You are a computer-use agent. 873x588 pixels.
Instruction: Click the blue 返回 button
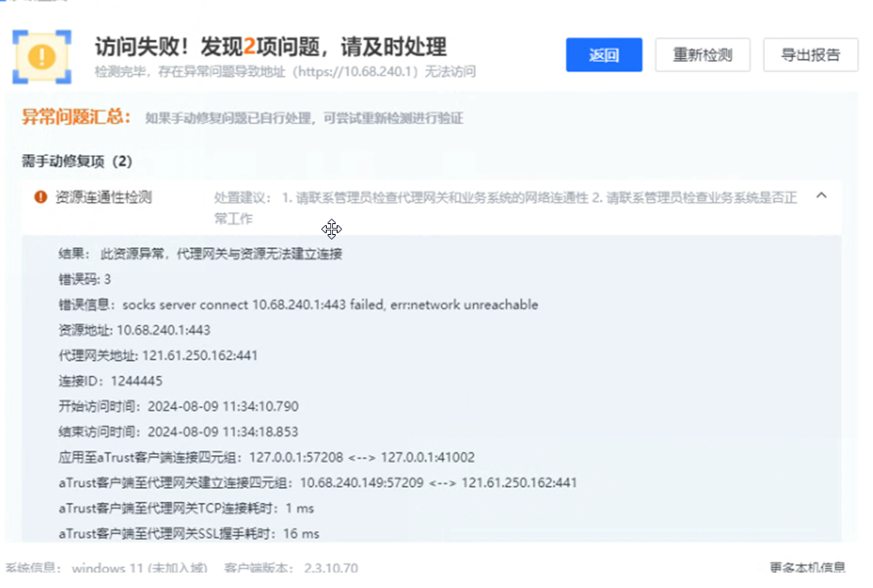click(603, 54)
